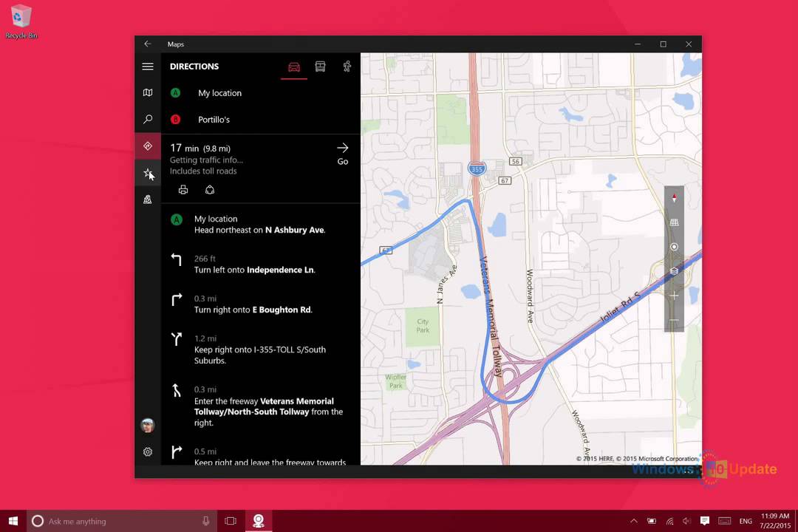The image size is (798, 532).
Task: Open the Windows Start menu
Action: (13, 521)
